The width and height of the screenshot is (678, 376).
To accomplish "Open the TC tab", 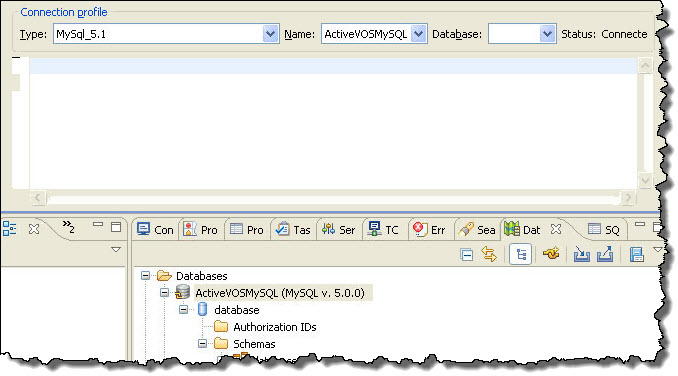I will [384, 229].
